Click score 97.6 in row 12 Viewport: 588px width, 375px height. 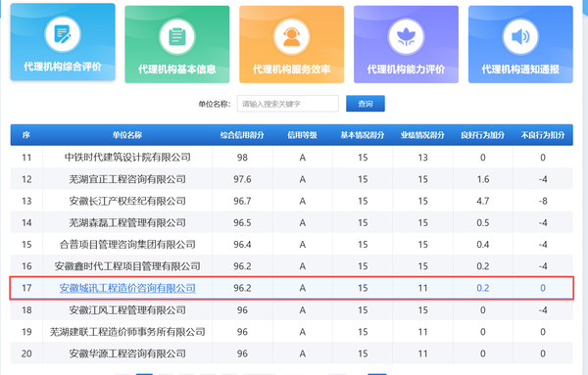[242, 179]
